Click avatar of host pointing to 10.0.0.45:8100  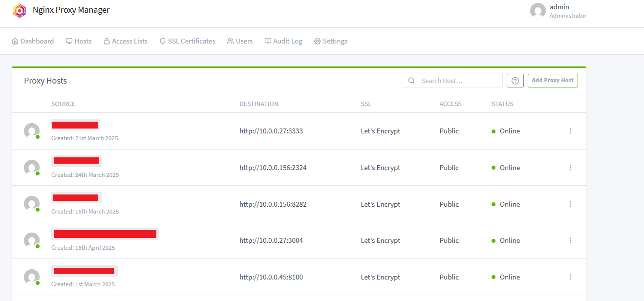(x=32, y=277)
